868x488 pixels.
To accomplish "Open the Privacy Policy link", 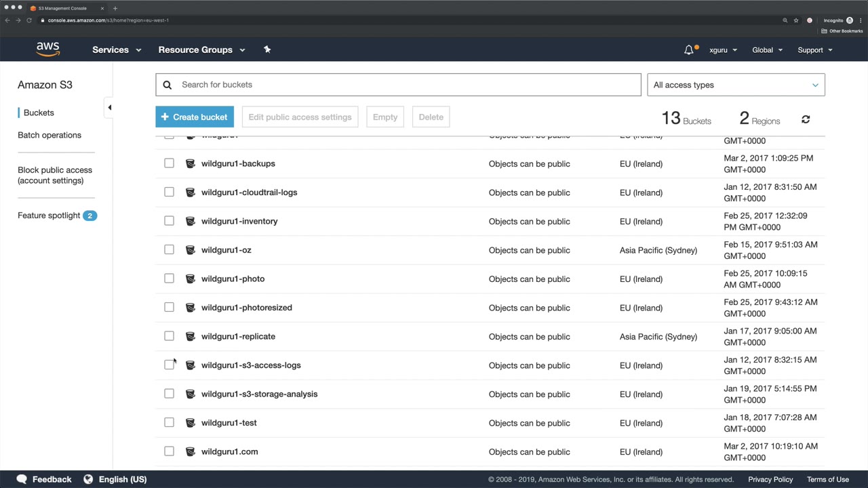I will [770, 479].
